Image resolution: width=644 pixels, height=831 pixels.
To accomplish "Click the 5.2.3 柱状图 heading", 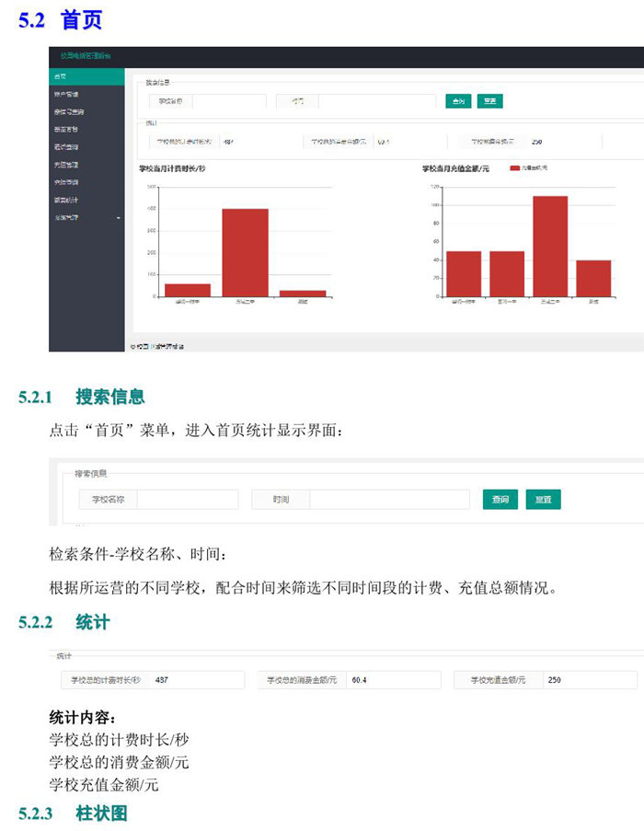I will 100,814.
